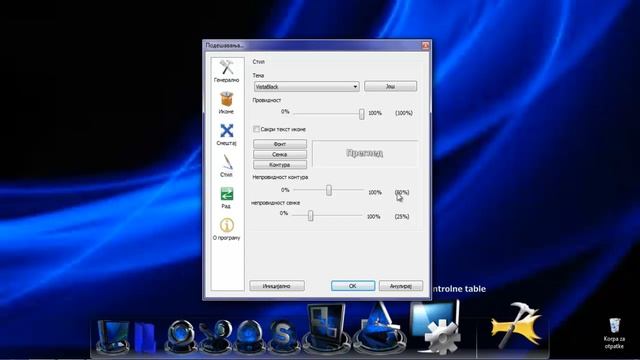Click the wrench orb icon in the dock
Viewport: 640px width, 360px height.
(x=215, y=336)
